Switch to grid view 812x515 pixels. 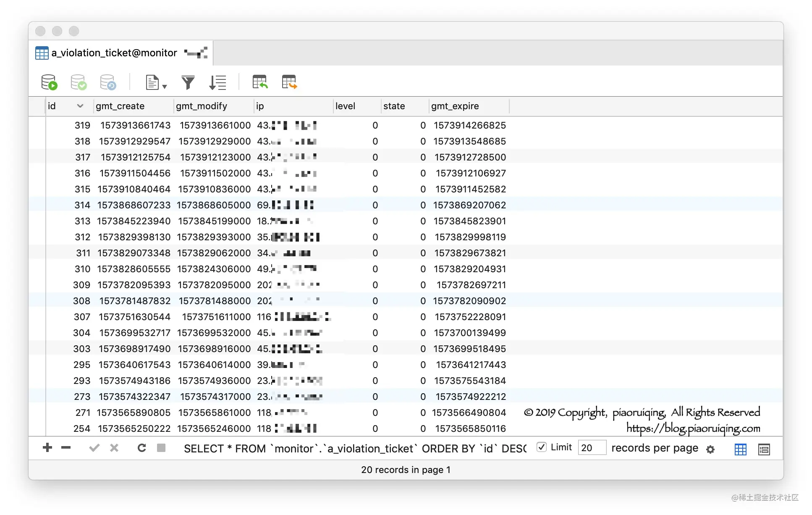click(741, 449)
